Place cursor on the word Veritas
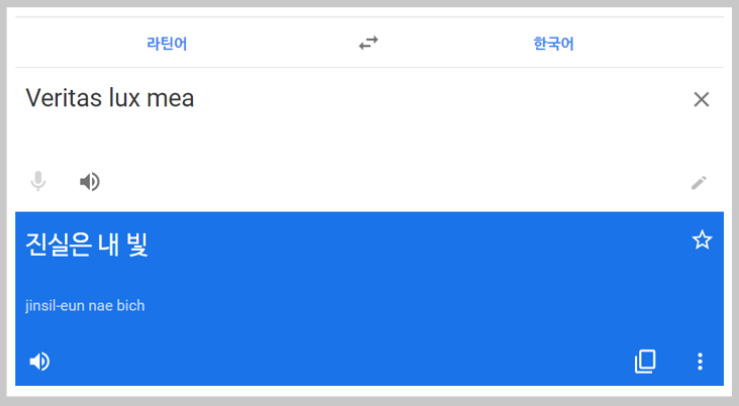 [x=64, y=98]
